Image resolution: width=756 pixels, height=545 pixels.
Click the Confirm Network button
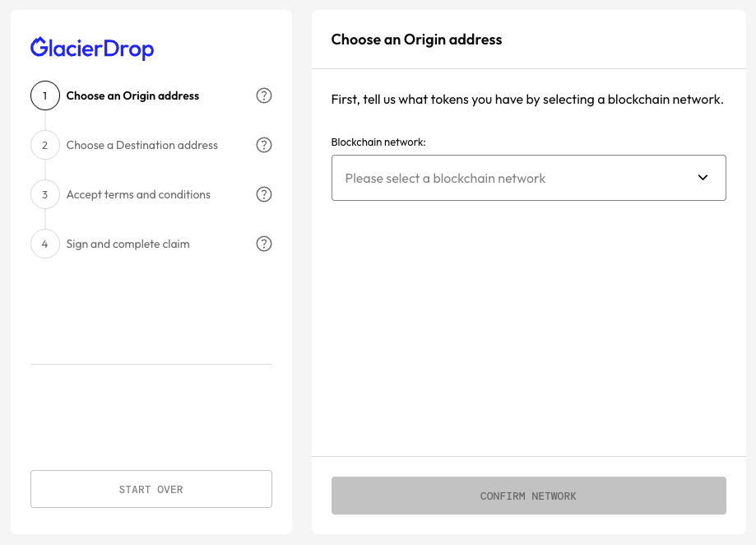(528, 496)
